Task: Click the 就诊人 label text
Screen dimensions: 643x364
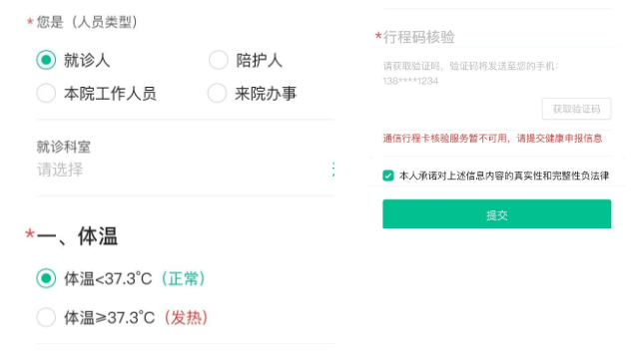Action: coord(87,61)
